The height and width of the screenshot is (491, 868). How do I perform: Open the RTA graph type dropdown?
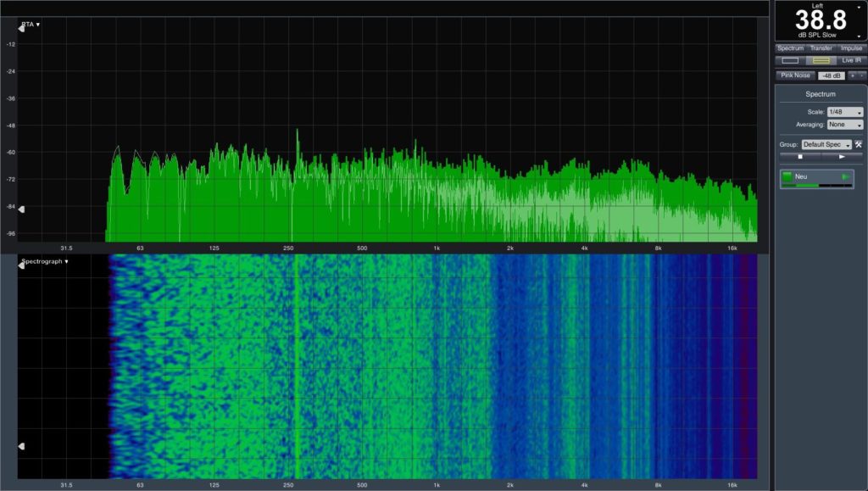(31, 25)
